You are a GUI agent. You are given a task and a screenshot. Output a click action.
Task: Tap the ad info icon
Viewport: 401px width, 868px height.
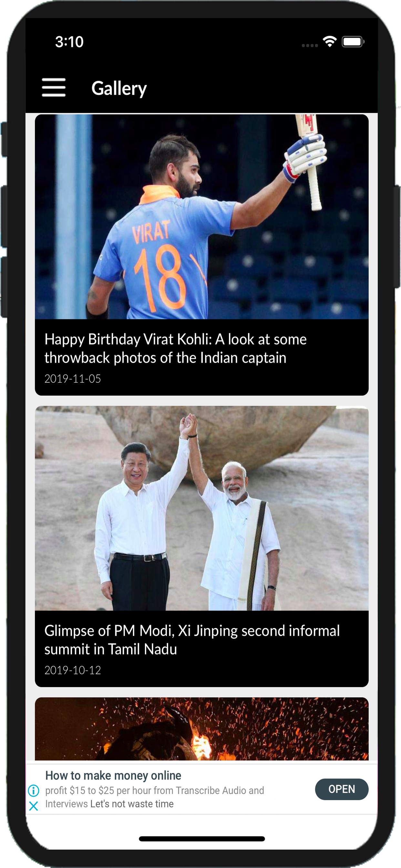pyautogui.click(x=33, y=790)
